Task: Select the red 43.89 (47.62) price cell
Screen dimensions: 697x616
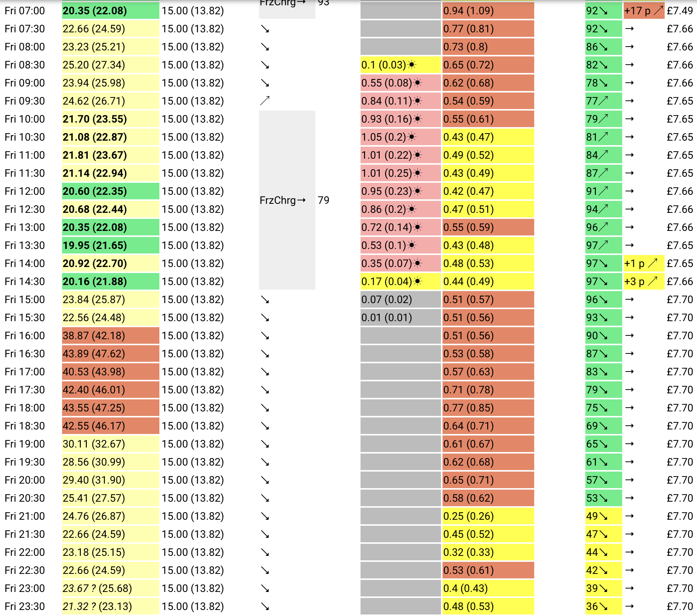Action: [111, 354]
